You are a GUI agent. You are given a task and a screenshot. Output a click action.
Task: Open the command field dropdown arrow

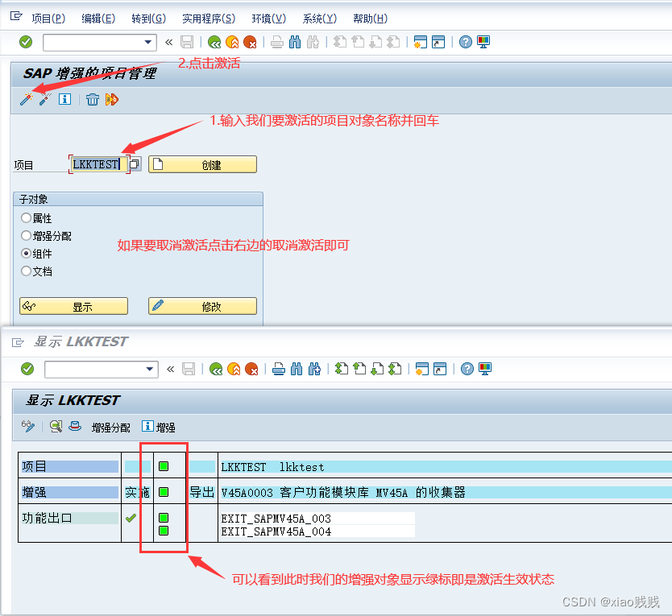[149, 41]
